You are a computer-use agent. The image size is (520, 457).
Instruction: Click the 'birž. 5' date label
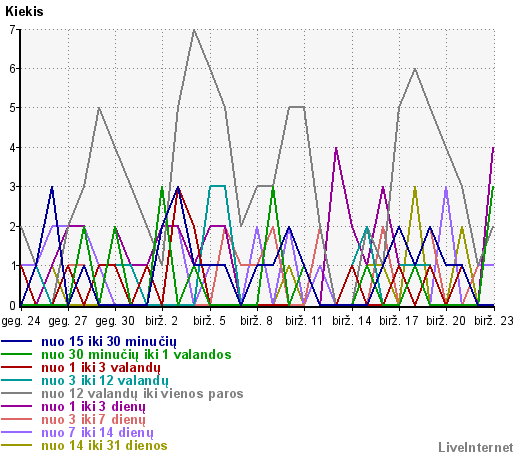210,321
